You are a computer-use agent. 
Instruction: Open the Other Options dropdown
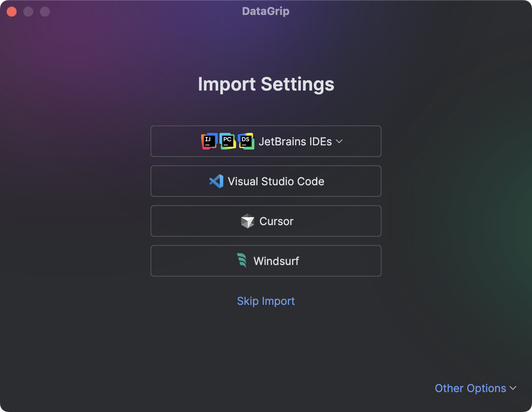pos(471,388)
